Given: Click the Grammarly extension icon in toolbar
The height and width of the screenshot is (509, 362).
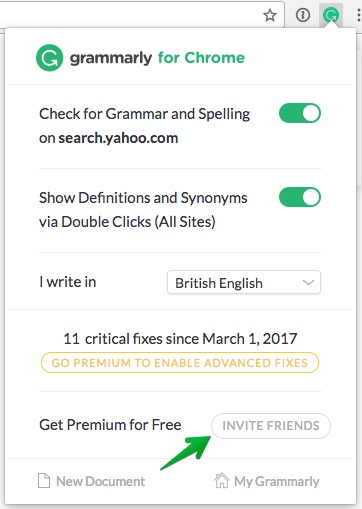Looking at the screenshot, I should 331,15.
